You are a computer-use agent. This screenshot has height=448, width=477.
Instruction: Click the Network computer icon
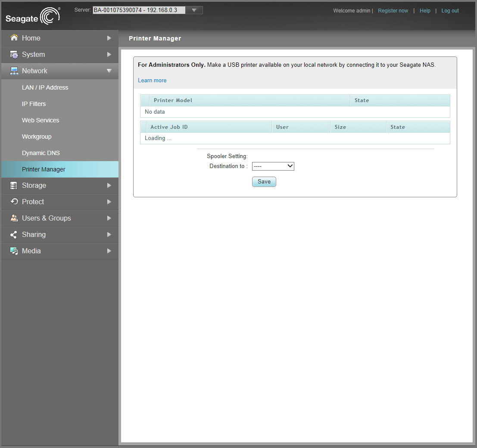14,71
